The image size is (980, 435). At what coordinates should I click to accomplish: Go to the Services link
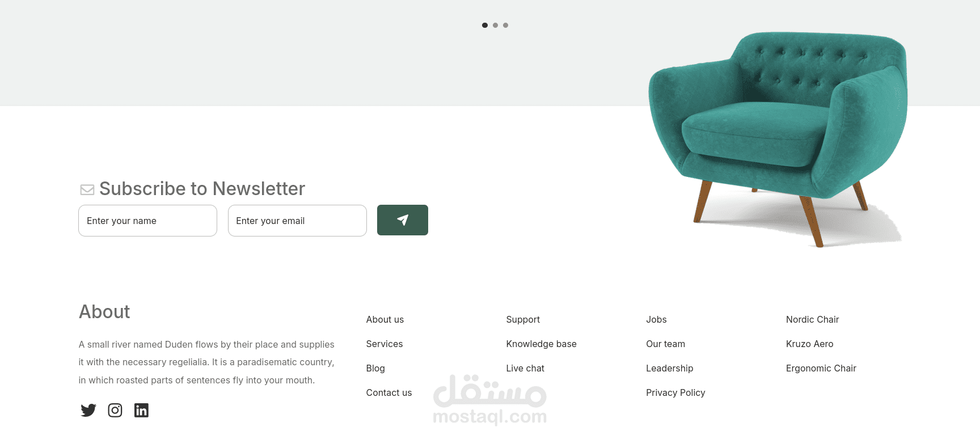point(385,344)
